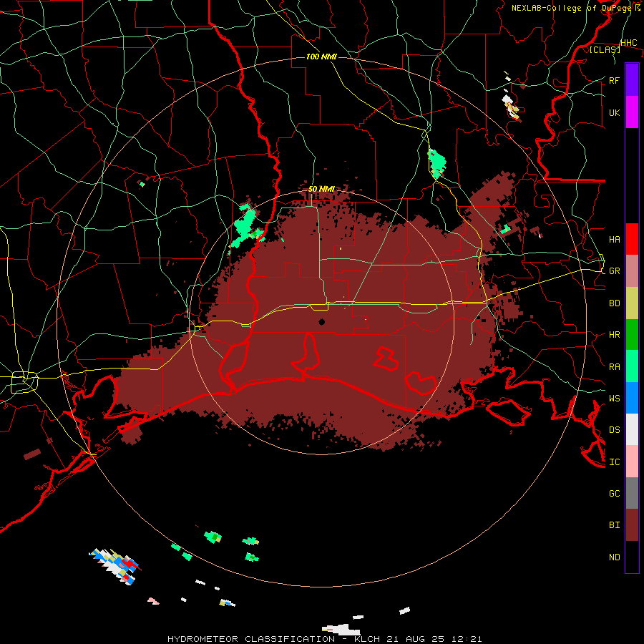Click the 'ND' legend label
The width and height of the screenshot is (644, 644).
point(614,557)
